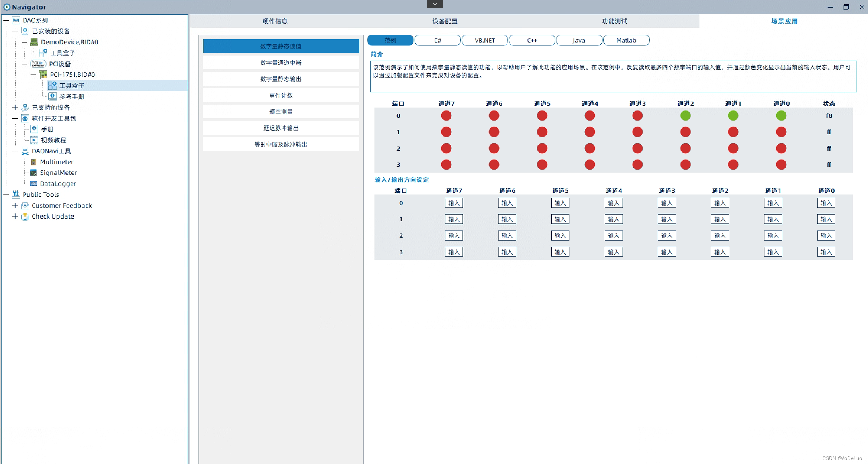Toggle port 2 channel 1 direction 输入

773,236
